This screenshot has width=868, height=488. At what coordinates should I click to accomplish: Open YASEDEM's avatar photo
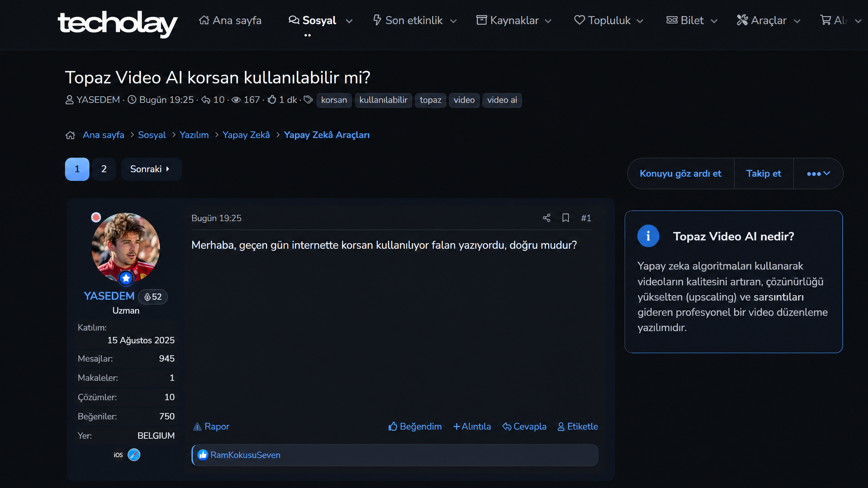pos(125,247)
